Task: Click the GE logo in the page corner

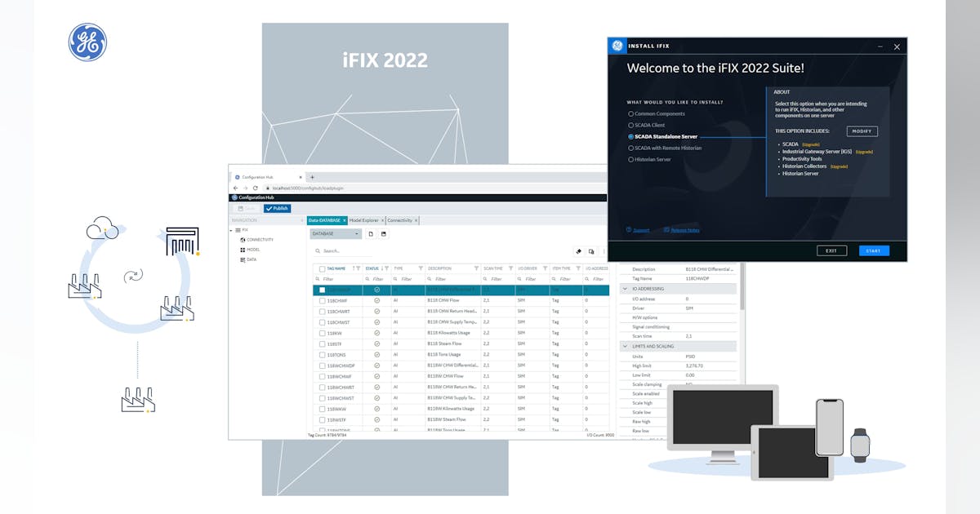Action: [87, 42]
